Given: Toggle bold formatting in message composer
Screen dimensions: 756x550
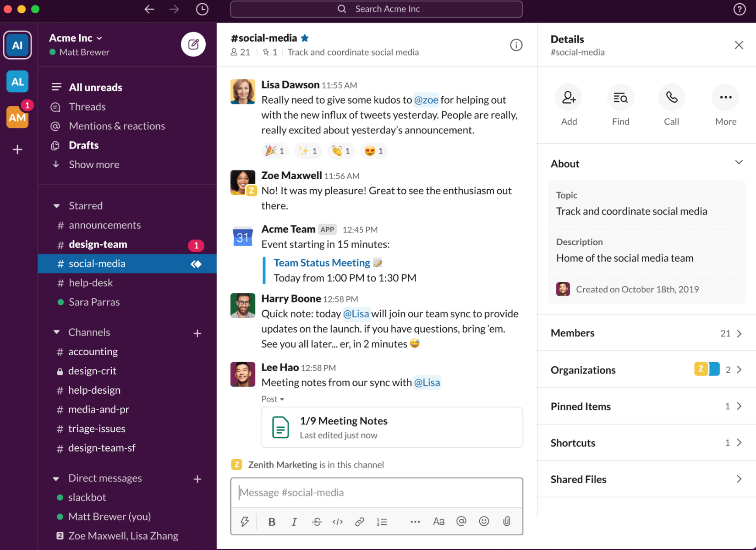Looking at the screenshot, I should pos(272,522).
